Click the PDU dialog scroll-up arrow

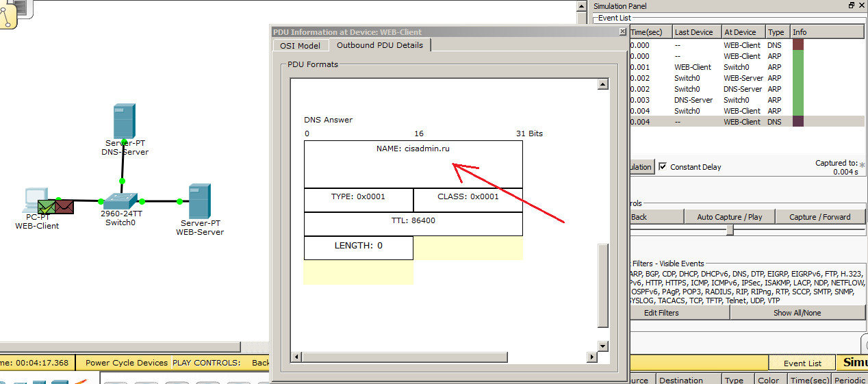coord(603,84)
